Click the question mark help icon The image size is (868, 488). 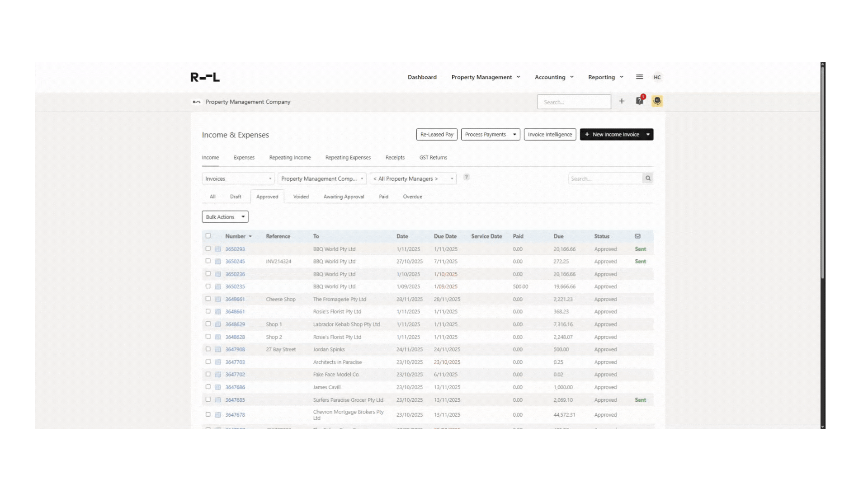coord(467,177)
